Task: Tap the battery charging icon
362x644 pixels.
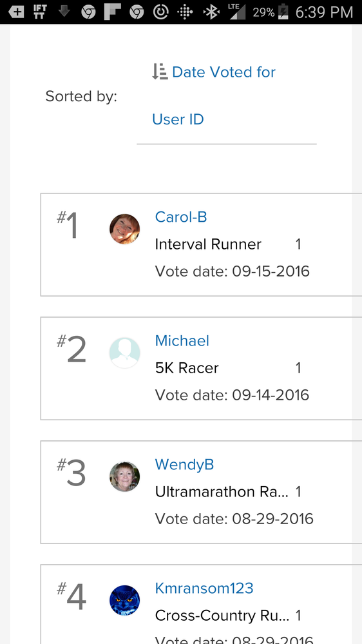Action: (x=283, y=12)
